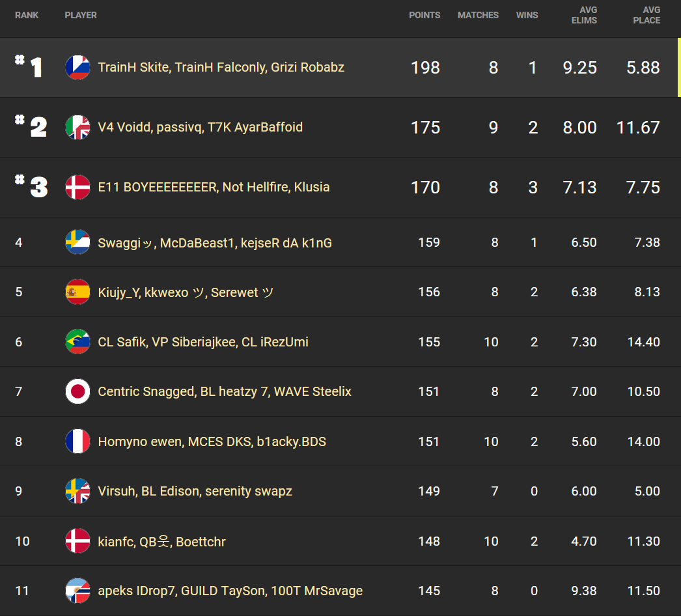The image size is (681, 616).
Task: Select the France flag beside Homyno ewen
Action: tap(77, 441)
